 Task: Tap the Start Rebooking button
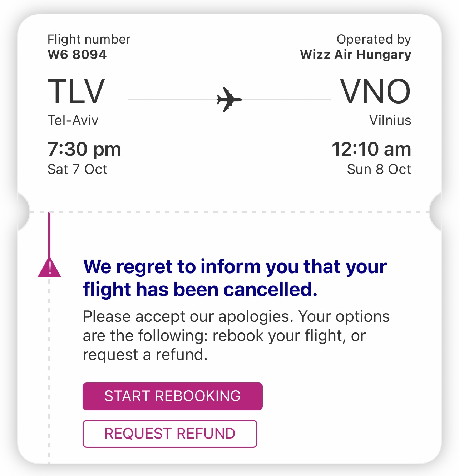173,396
